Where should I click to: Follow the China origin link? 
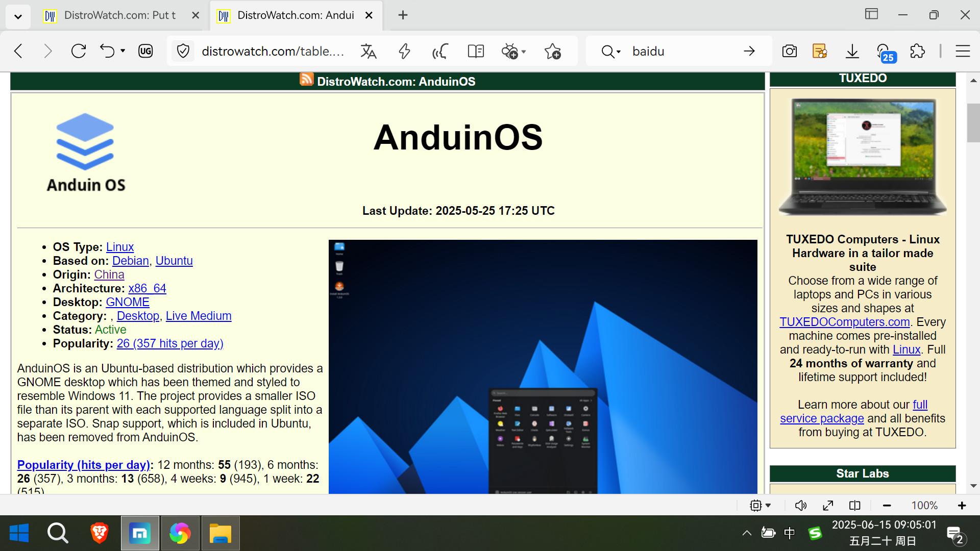109,274
